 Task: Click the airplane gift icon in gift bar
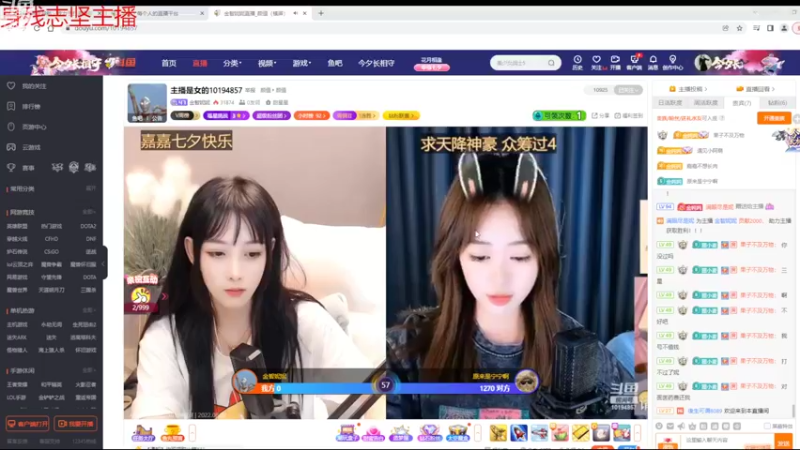[x=539, y=433]
